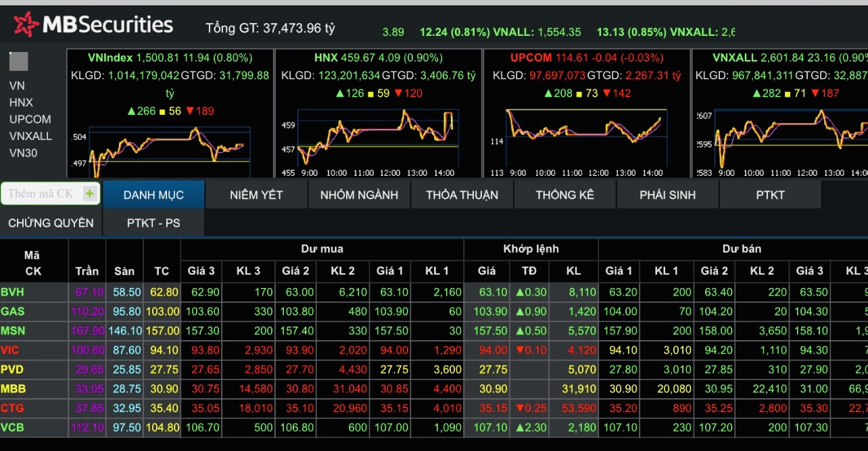Select the VCB stock symbol row
868x451 pixels.
point(13,428)
